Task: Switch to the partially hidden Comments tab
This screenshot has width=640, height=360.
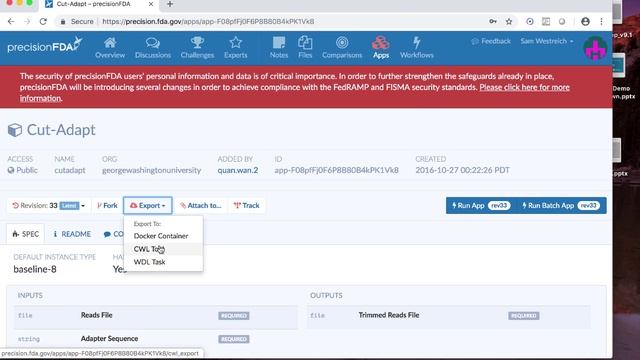Action: coord(113,234)
